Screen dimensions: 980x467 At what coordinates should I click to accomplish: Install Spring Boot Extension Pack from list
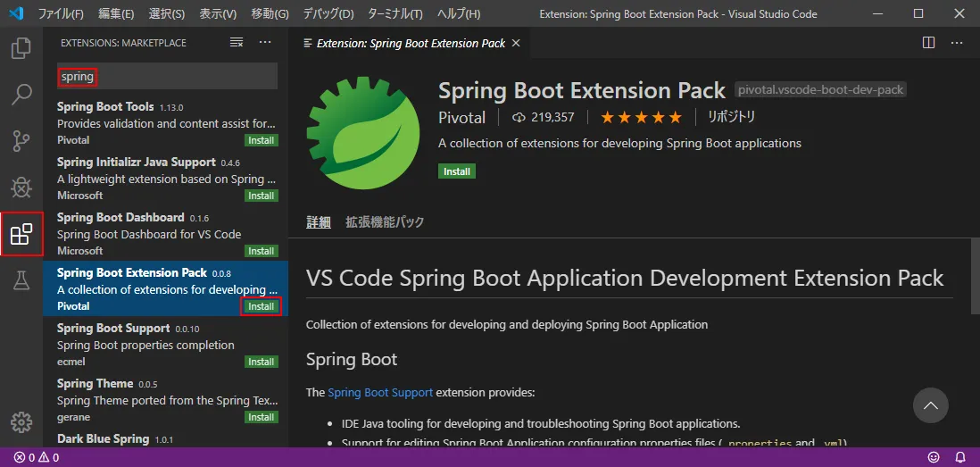click(262, 306)
